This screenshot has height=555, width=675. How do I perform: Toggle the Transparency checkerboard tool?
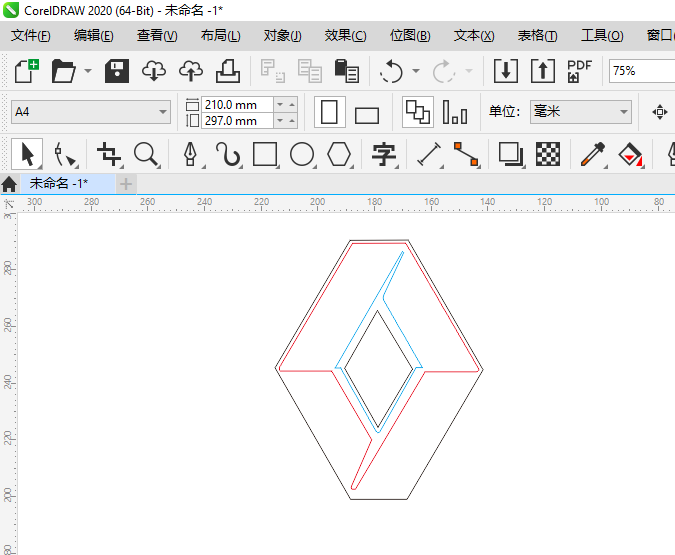[547, 154]
